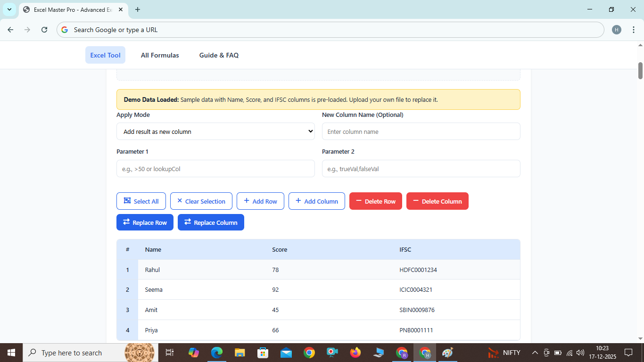
Task: Launch Firefox from the taskbar
Action: [x=355, y=353]
